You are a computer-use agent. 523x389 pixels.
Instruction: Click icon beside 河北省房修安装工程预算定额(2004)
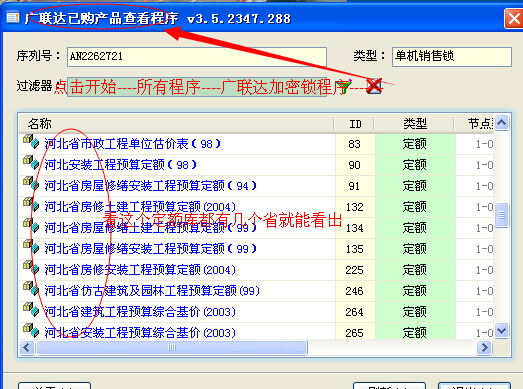[31, 268]
